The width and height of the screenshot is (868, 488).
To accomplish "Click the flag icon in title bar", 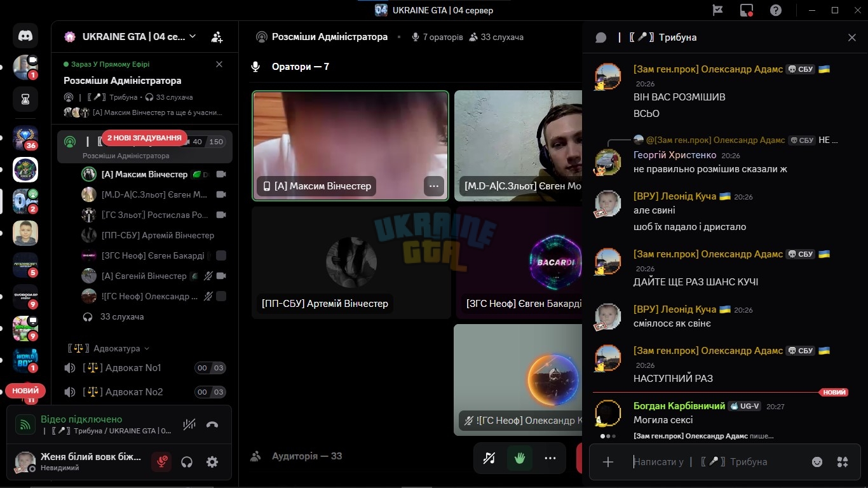I will pyautogui.click(x=717, y=10).
